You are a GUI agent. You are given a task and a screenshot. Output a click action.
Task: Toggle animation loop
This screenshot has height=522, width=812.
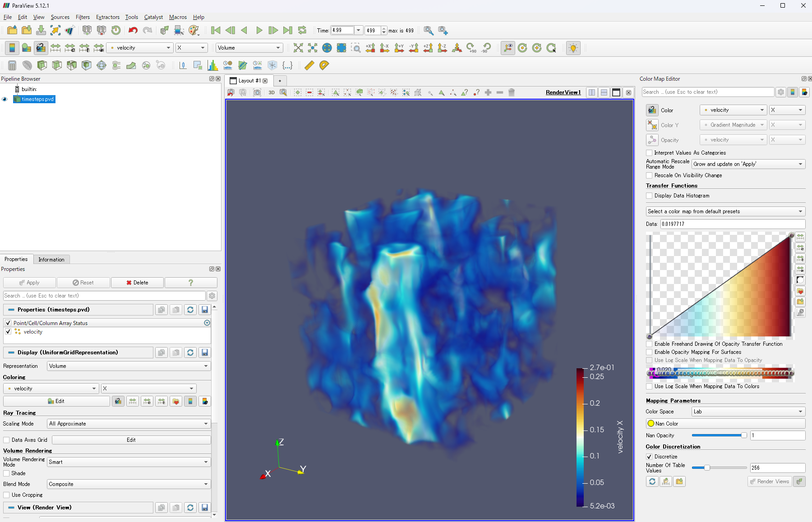pos(302,30)
